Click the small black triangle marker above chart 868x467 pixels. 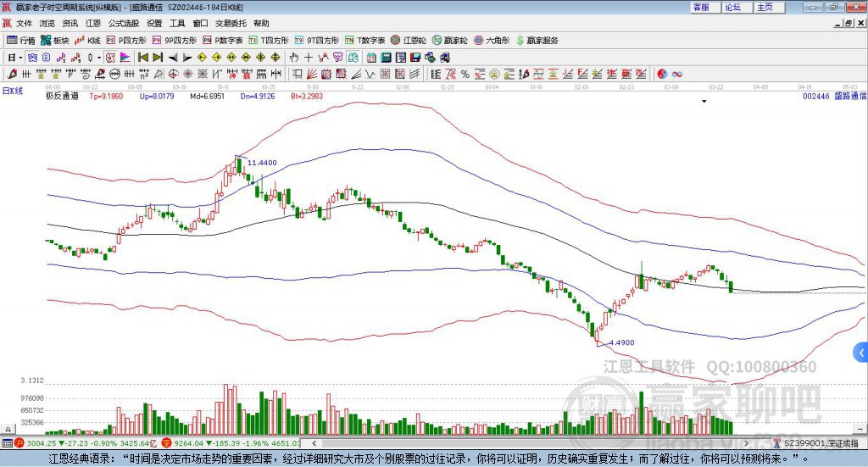pyautogui.click(x=704, y=101)
